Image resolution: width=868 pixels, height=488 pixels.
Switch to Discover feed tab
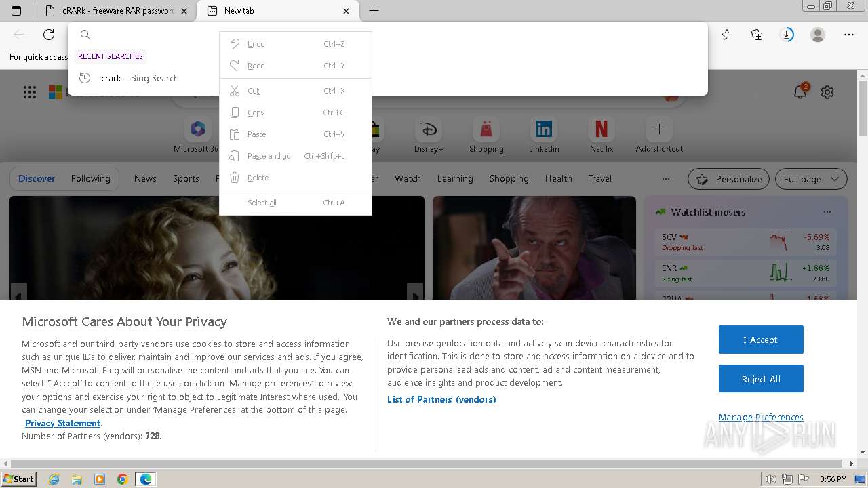pyautogui.click(x=37, y=178)
